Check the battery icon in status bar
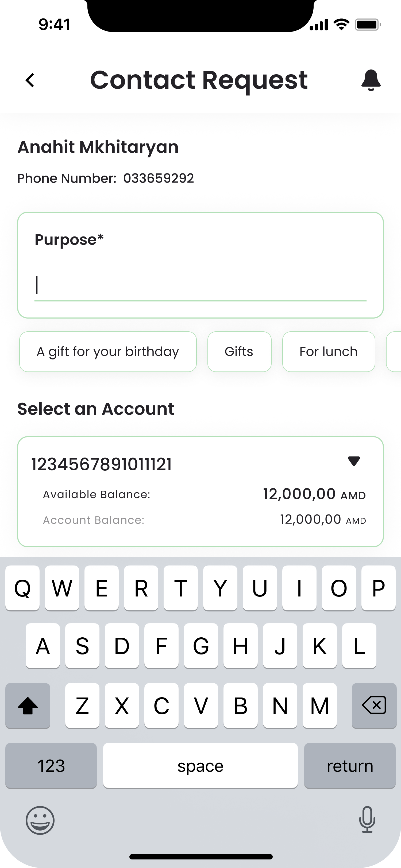This screenshot has height=868, width=401. (368, 25)
